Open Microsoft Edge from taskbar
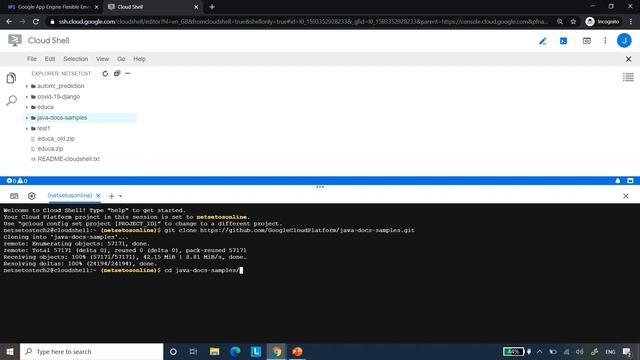 (235, 351)
